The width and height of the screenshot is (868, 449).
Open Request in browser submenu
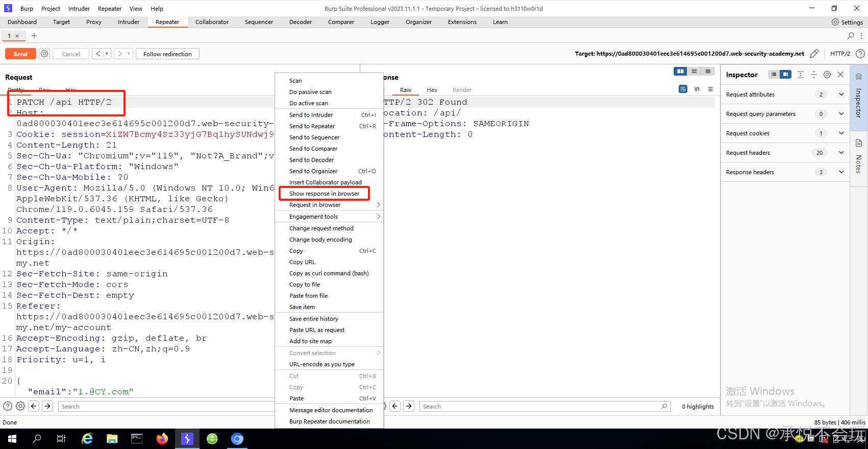click(x=329, y=205)
